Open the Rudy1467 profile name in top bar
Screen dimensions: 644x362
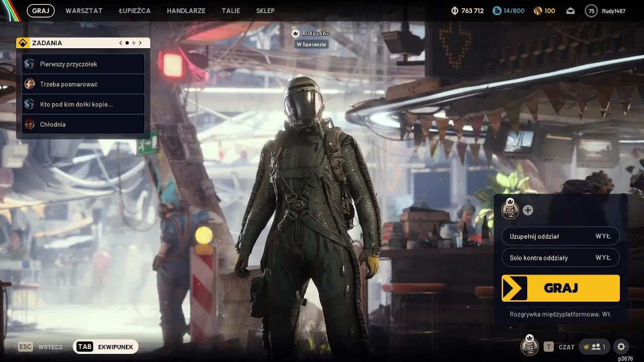click(613, 11)
